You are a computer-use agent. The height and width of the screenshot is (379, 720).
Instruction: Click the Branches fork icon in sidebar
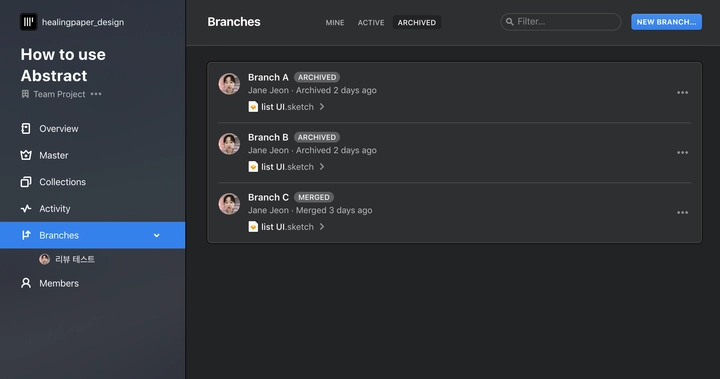[x=26, y=235]
